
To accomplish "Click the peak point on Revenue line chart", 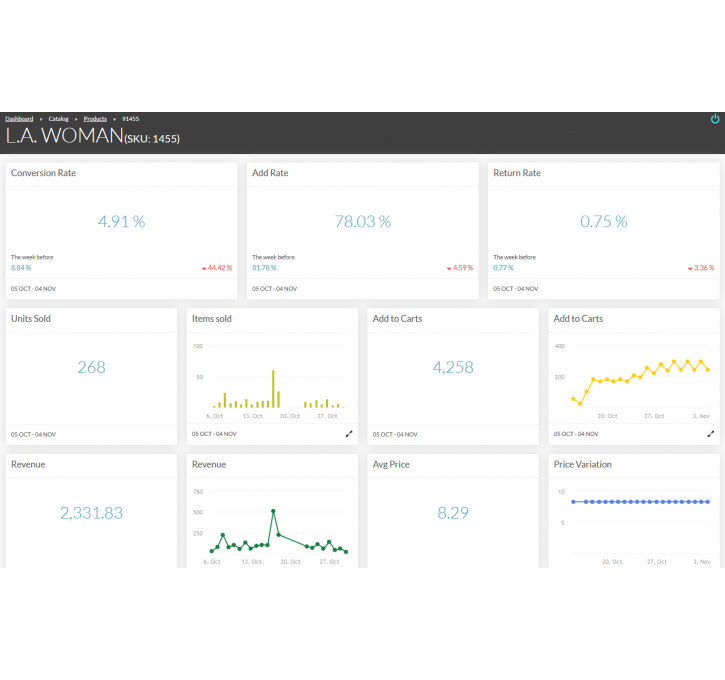I will (x=273, y=511).
